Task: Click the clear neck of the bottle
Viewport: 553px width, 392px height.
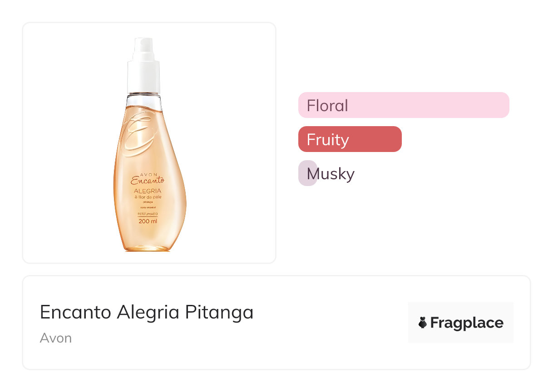Action: pos(144,100)
